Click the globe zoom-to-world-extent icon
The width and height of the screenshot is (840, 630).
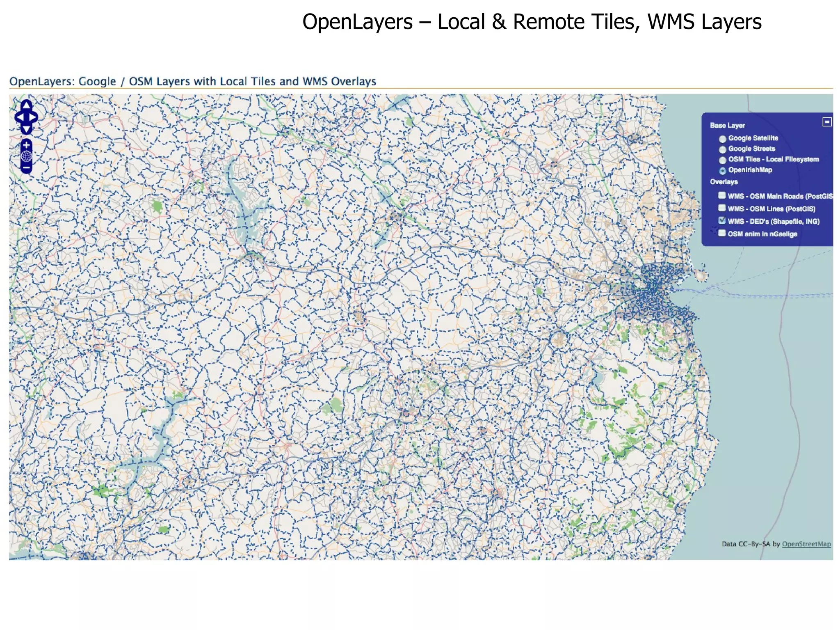[26, 156]
